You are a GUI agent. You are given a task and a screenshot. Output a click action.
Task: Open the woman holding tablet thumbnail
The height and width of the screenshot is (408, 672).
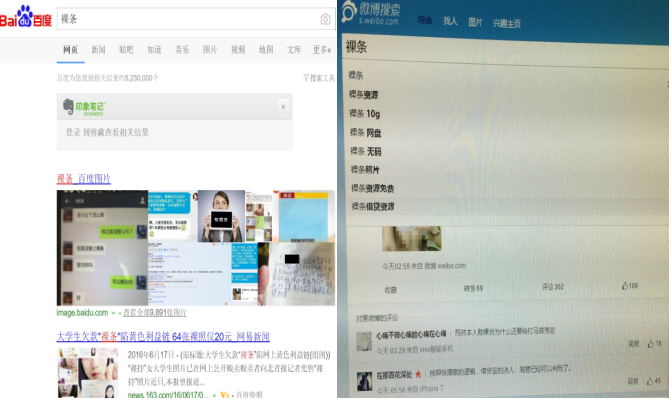tap(221, 216)
